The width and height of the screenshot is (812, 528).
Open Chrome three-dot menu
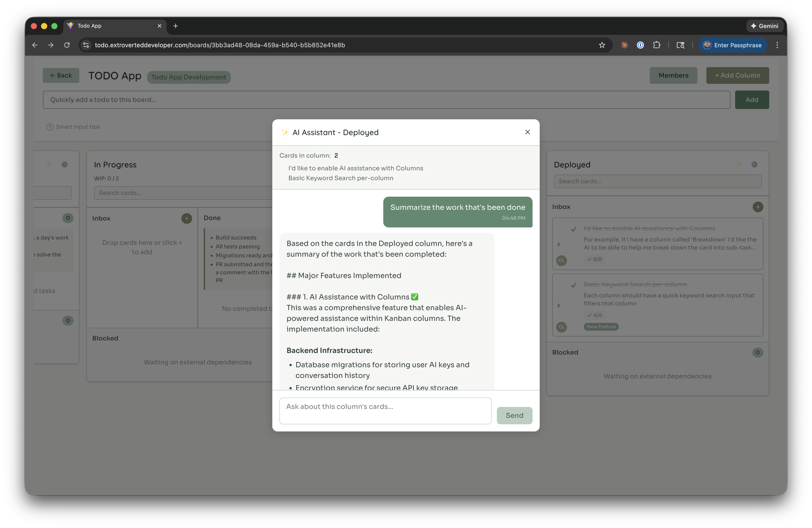(777, 45)
